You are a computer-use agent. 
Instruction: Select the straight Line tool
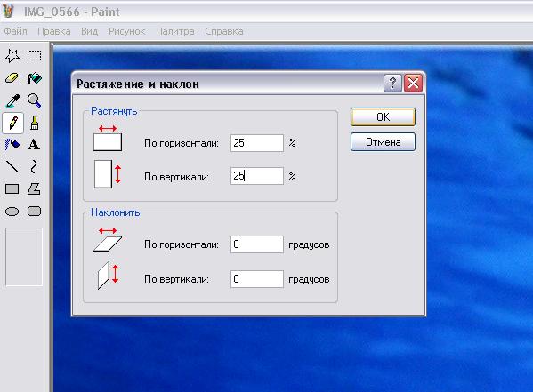click(x=12, y=167)
